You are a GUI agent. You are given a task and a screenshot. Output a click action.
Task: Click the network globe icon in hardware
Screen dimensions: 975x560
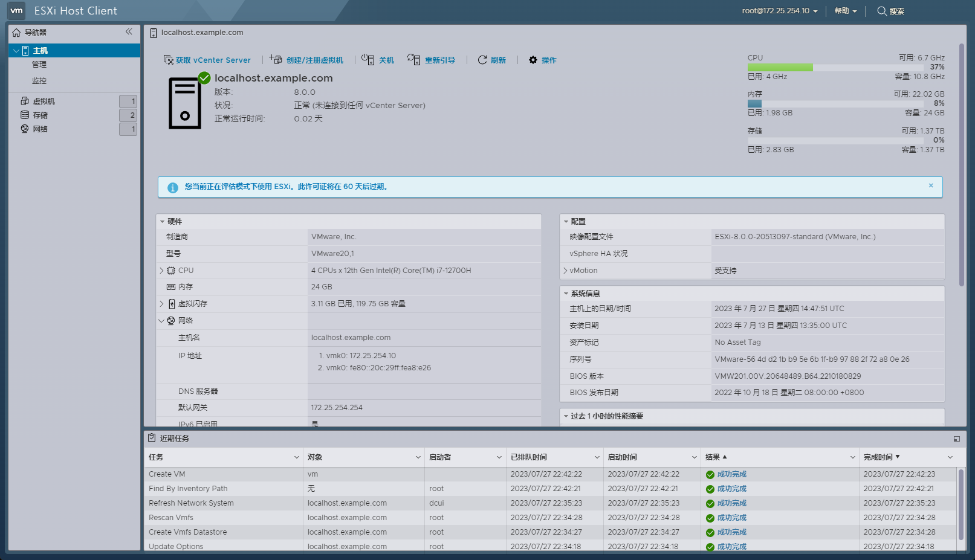click(171, 321)
